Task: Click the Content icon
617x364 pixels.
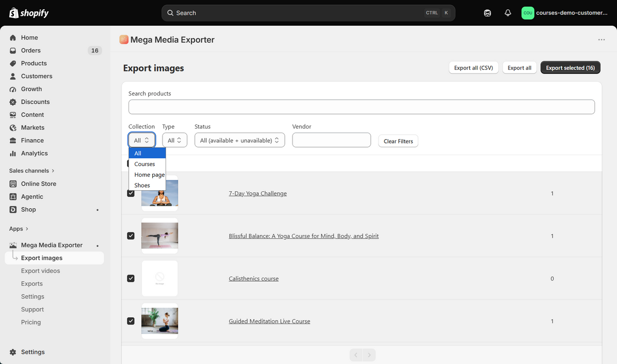Action: 13,115
